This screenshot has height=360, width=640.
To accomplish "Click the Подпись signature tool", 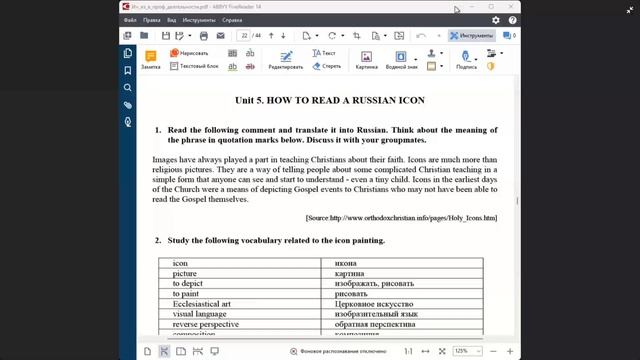I will pos(466,60).
